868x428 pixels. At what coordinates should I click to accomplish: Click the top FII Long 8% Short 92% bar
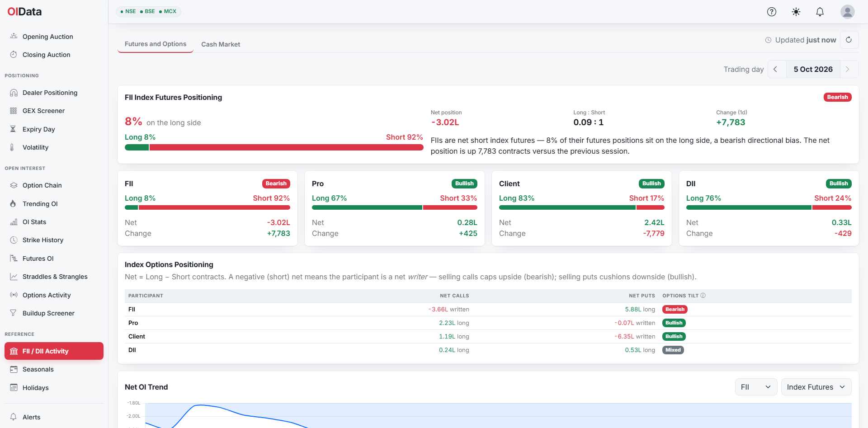(274, 147)
